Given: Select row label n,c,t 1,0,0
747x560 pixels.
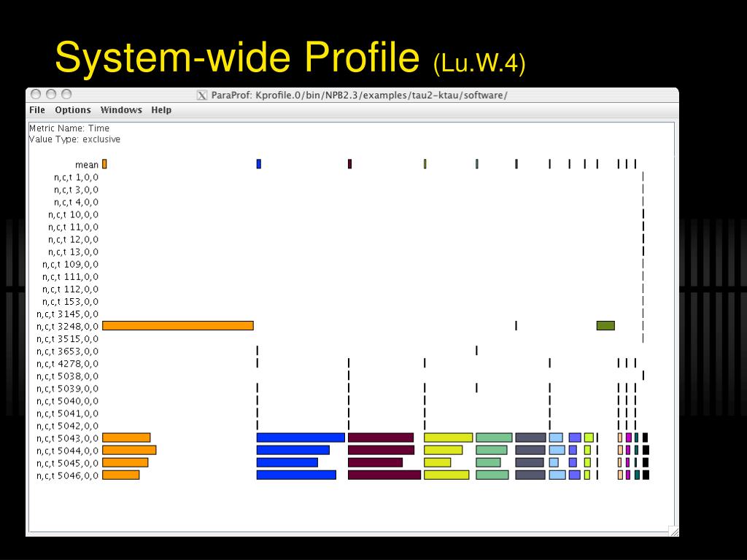Looking at the screenshot, I should [76, 177].
